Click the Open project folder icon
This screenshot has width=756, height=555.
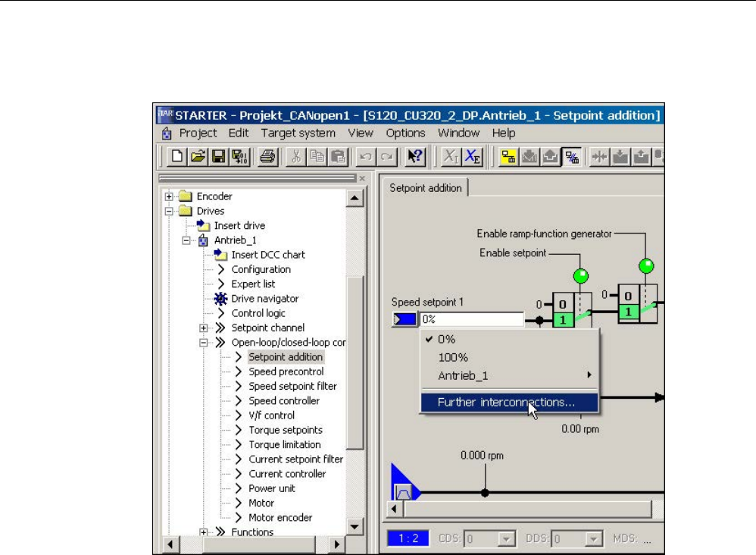(198, 156)
